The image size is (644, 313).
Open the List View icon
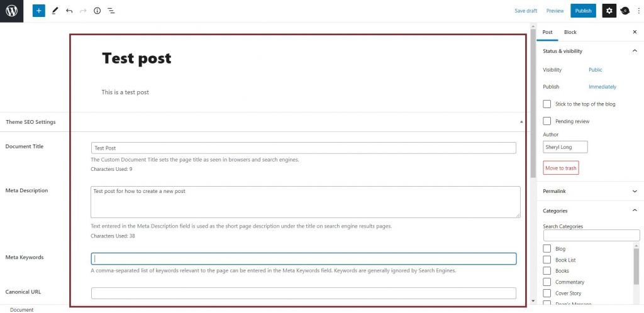pyautogui.click(x=111, y=11)
